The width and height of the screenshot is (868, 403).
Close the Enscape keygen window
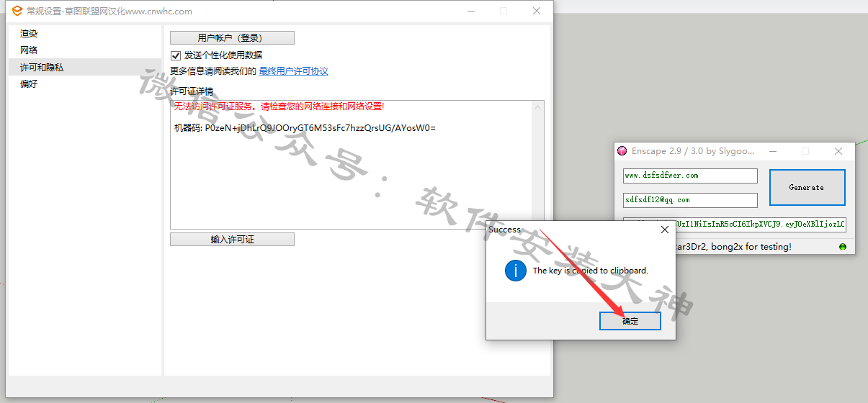click(x=838, y=151)
